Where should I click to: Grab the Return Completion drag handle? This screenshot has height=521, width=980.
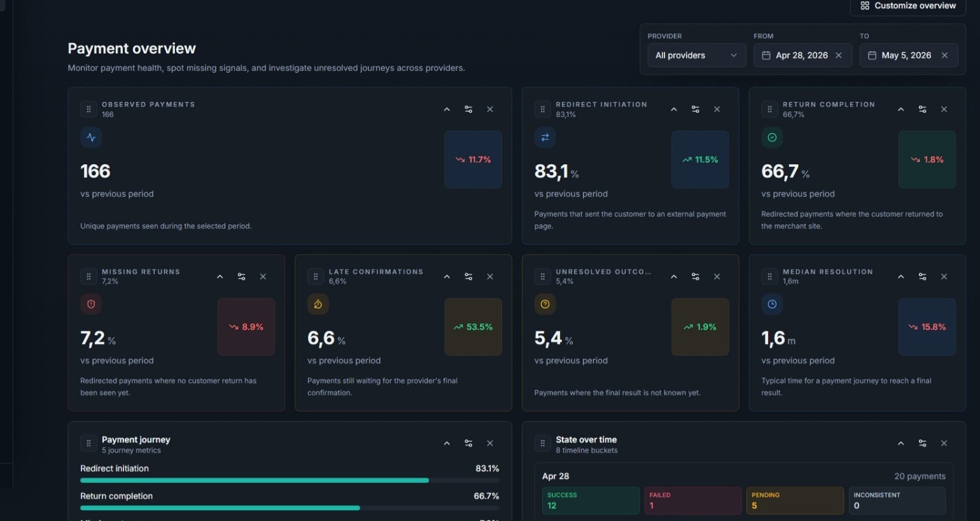click(770, 109)
